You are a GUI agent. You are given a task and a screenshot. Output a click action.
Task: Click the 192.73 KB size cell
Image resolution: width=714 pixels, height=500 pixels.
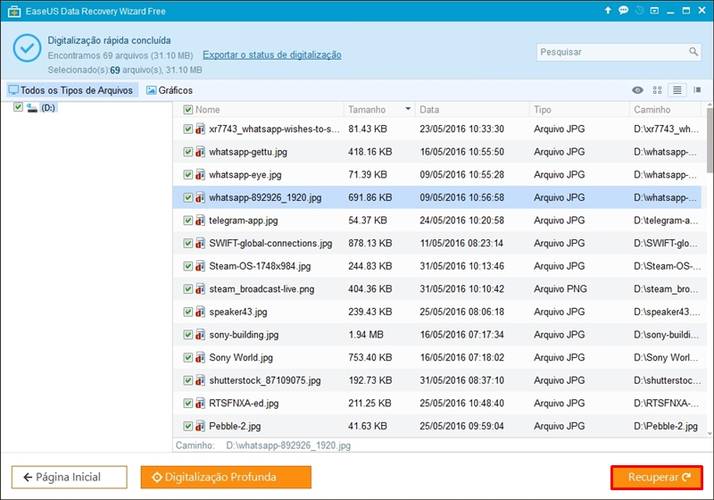click(x=370, y=380)
